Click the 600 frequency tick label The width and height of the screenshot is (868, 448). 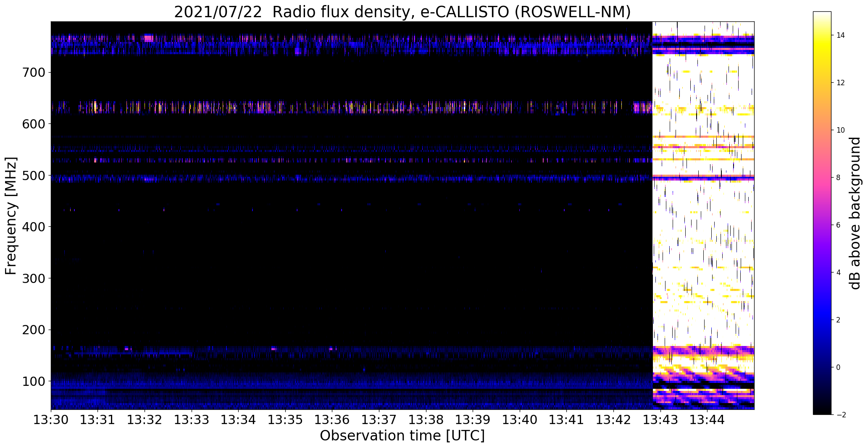(33, 124)
